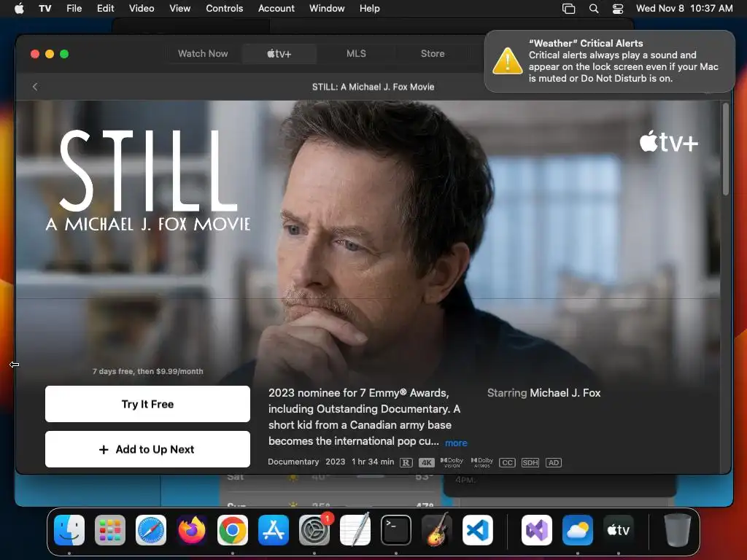Open the View menu
The width and height of the screenshot is (747, 560).
179,8
